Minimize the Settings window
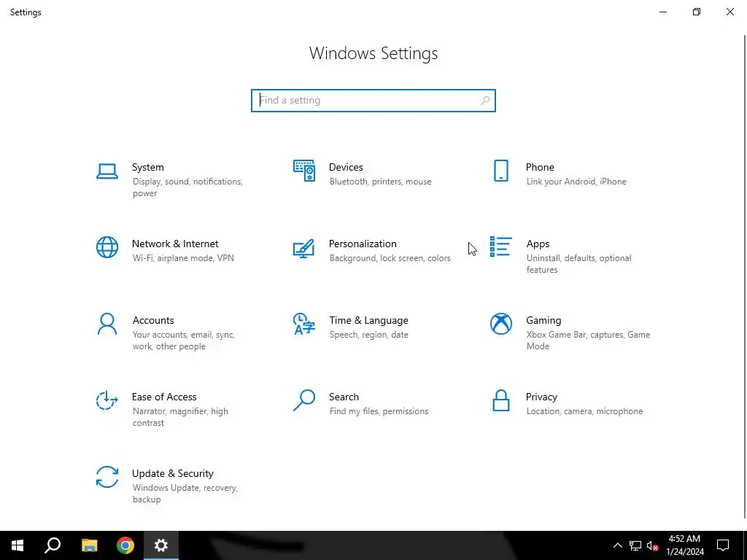747x560 pixels. coord(662,12)
